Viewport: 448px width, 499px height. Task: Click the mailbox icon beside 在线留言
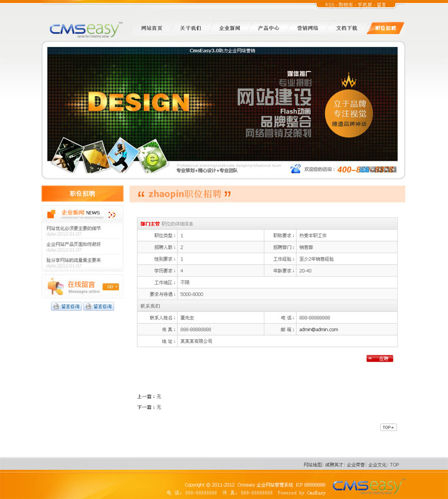click(x=55, y=287)
